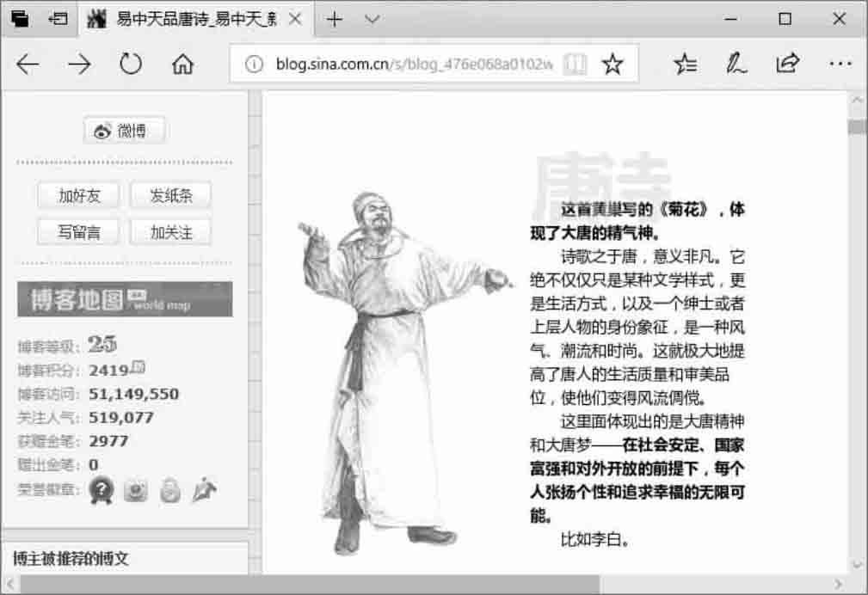
Task: Click the vertical scrollbar down arrow
Action: (x=857, y=564)
